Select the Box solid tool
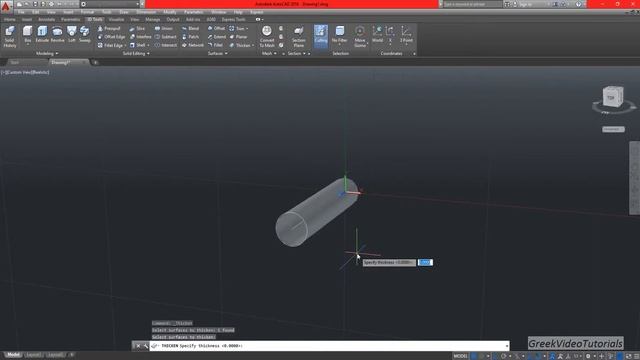The width and height of the screenshot is (640, 360). 27,33
